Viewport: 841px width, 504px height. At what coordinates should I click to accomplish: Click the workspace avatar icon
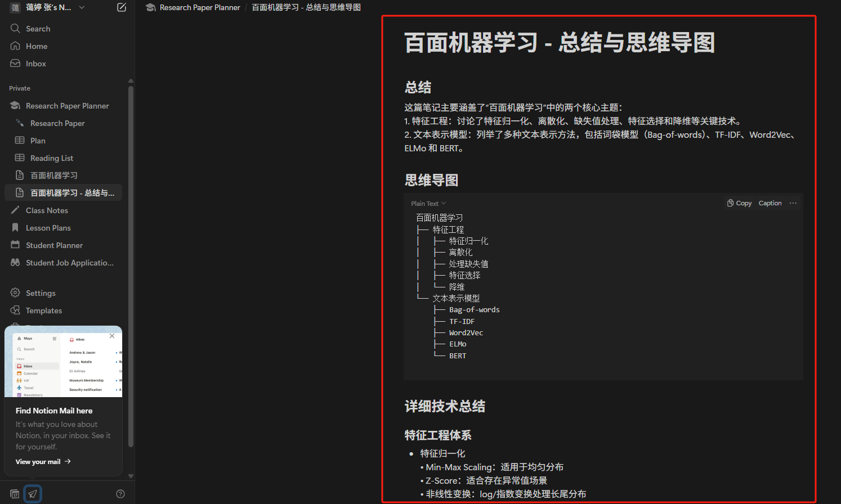15,7
